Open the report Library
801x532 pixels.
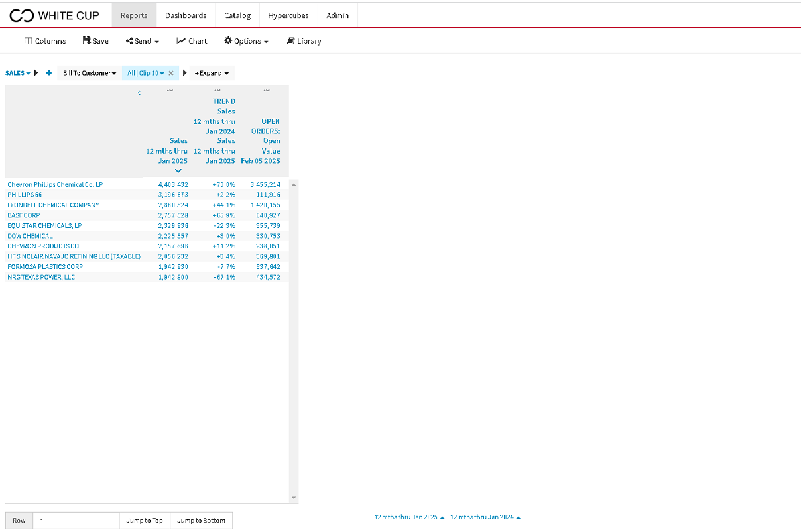point(304,41)
